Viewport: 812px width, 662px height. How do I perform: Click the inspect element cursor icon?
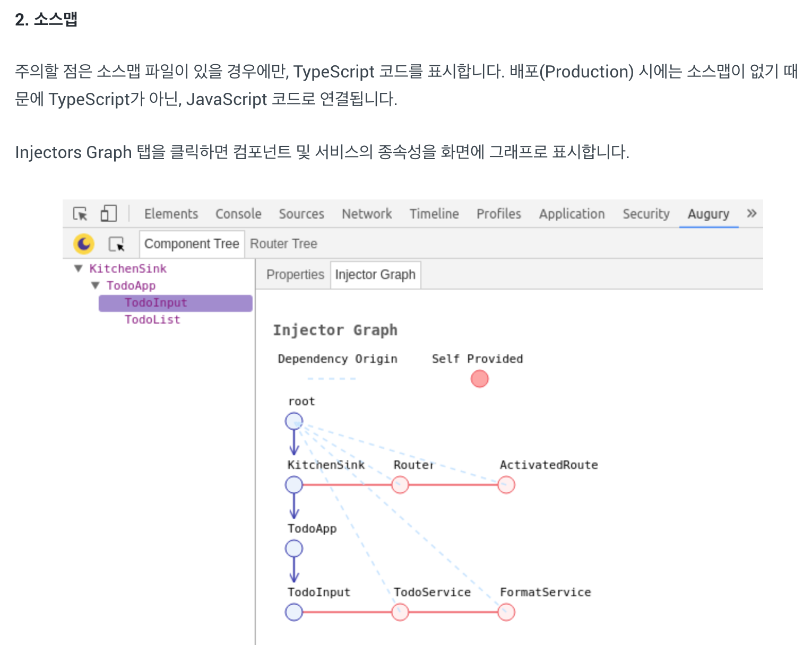(80, 214)
